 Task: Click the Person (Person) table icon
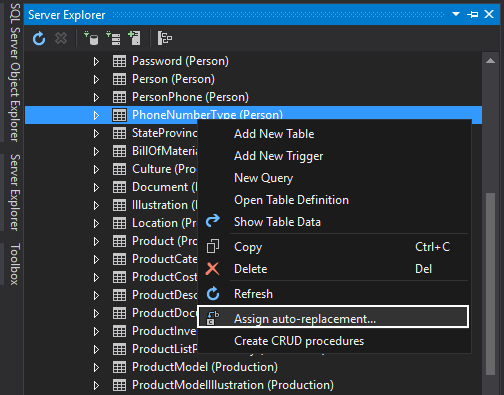pyautogui.click(x=119, y=79)
